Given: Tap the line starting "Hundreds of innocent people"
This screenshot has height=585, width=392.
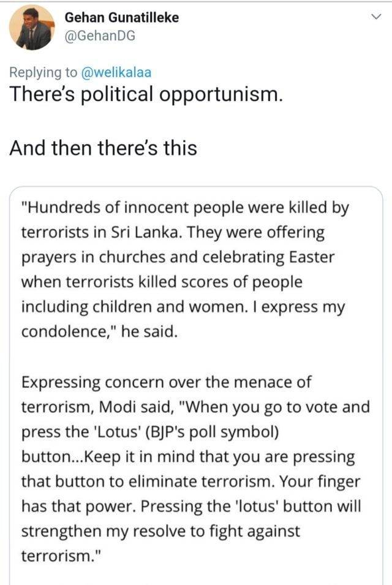Looking at the screenshot, I should point(185,208).
